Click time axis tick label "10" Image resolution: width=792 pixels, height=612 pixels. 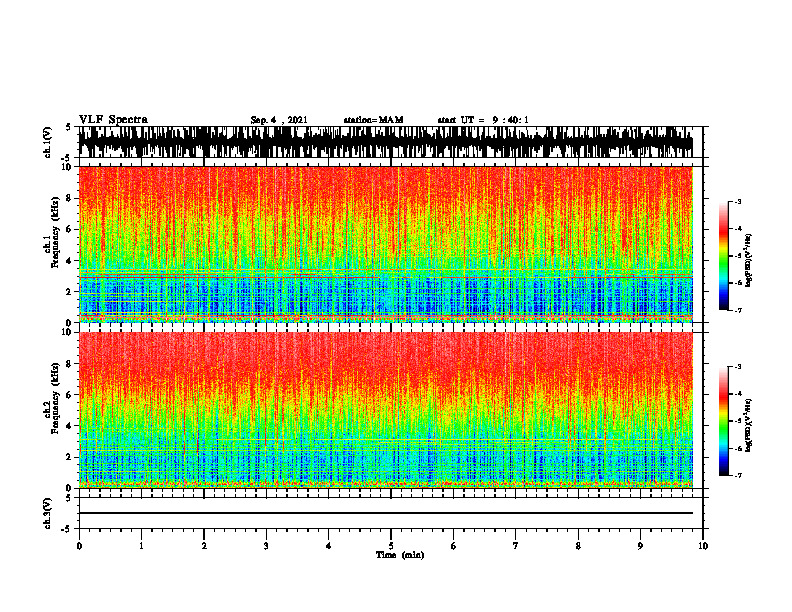click(703, 546)
